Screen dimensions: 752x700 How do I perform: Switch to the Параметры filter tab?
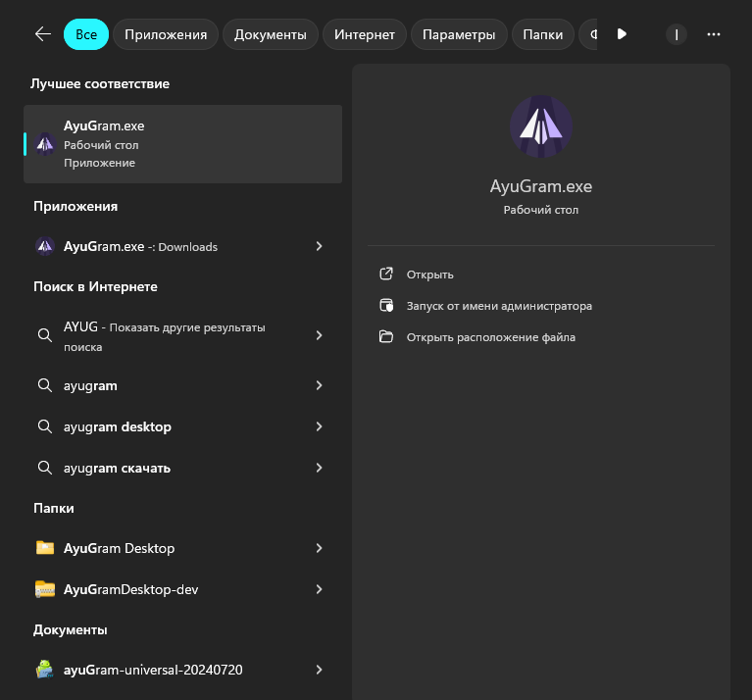click(x=459, y=34)
